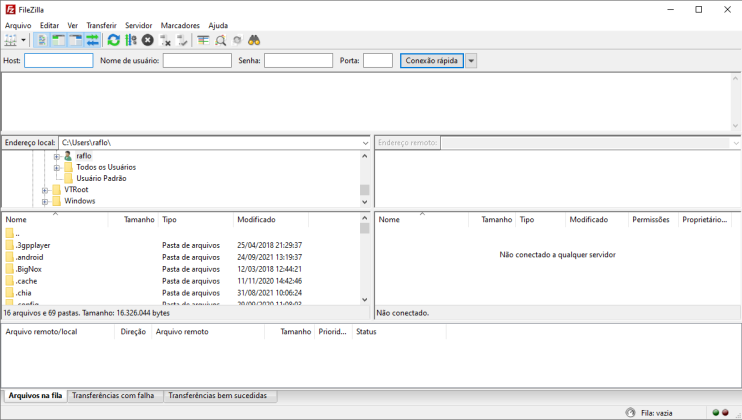Viewport: 742px width, 420px height.
Task: Select the raflo user folder
Action: [x=84, y=156]
